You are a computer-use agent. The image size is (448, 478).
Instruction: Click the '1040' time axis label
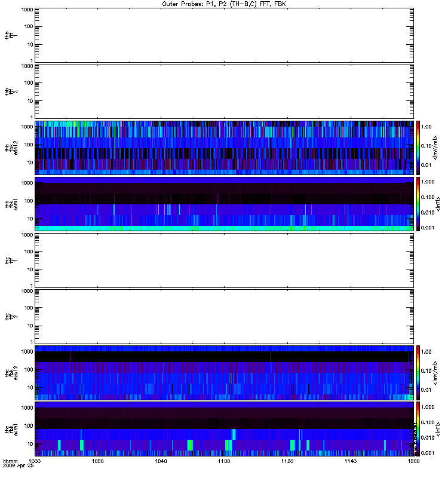coord(161,461)
